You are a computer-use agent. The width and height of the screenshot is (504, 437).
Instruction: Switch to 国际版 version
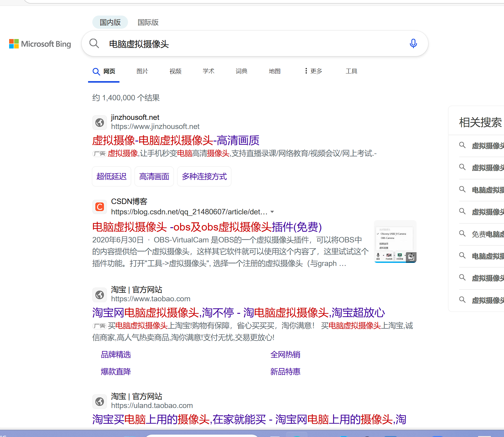148,22
